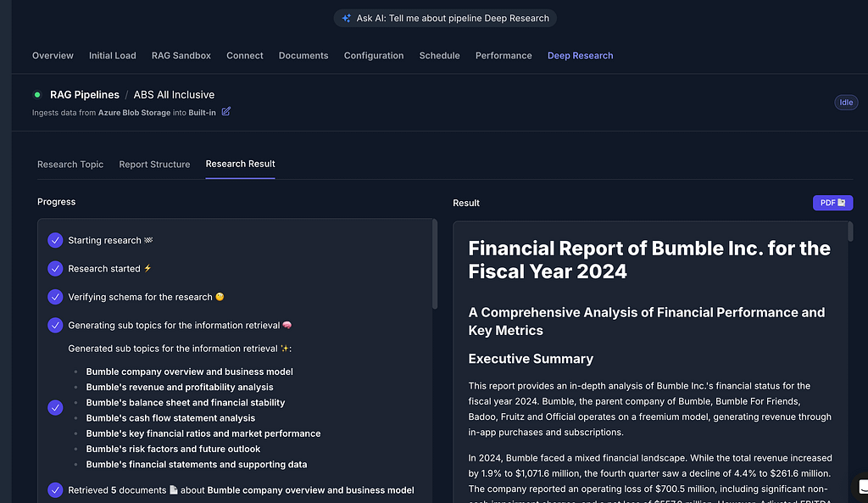Click the Financial Report of Bumble Inc. title
The width and height of the screenshot is (868, 503).
649,260
